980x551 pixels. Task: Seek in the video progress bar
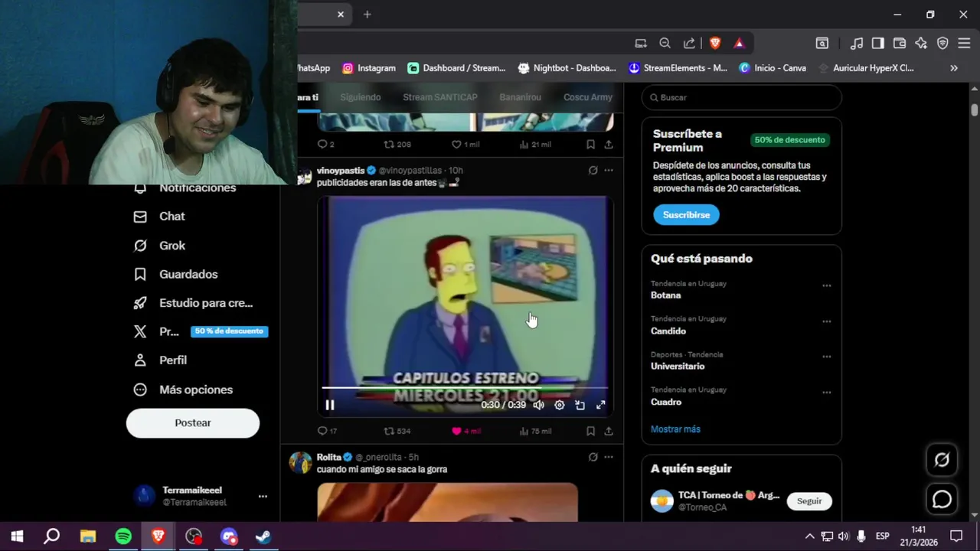point(465,388)
